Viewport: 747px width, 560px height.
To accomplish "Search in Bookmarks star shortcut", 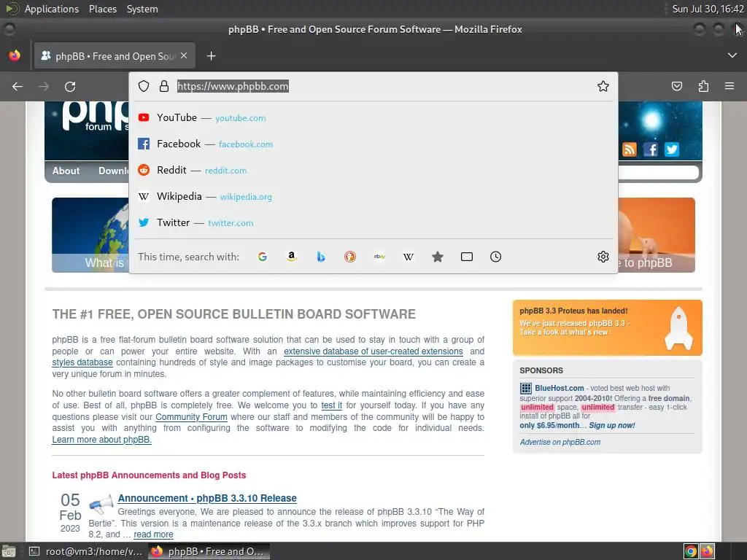I will [x=438, y=257].
